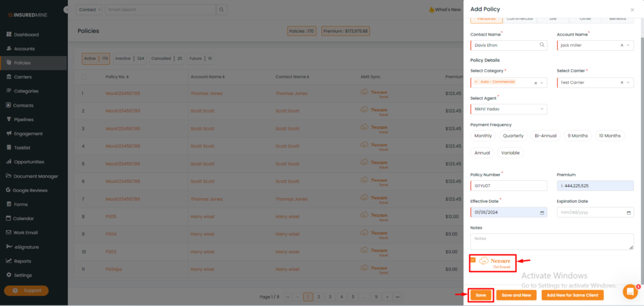The width and height of the screenshot is (644, 306).
Task: Click the Policy Number input field
Action: click(509, 186)
